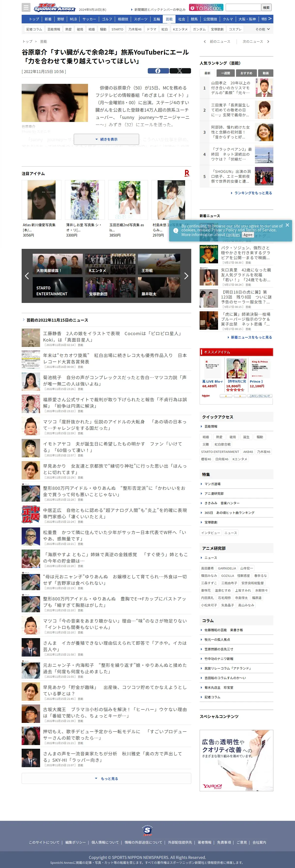Open the 松重豊 news article
Image resolution: width=295 pixels, height=868 pixels.
pos(106,537)
